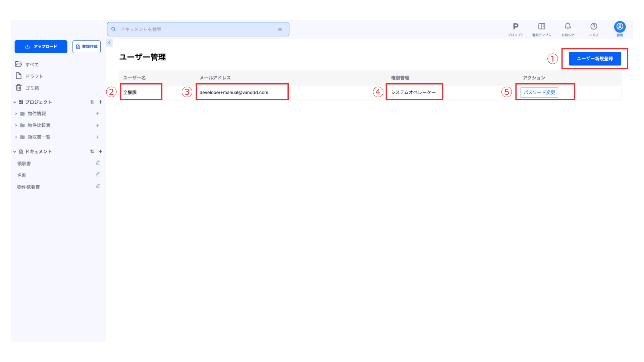This screenshot has width=644, height=362.
Task: Click sort icon in プロジェクト section
Action: (92, 102)
